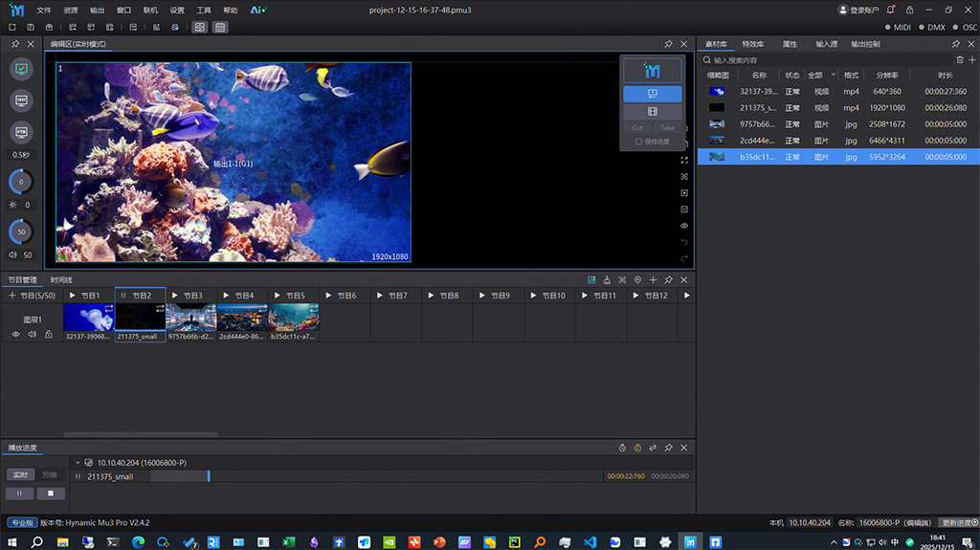Toggle visibility eye for 图层1
This screenshot has height=550, width=980.
[x=16, y=334]
